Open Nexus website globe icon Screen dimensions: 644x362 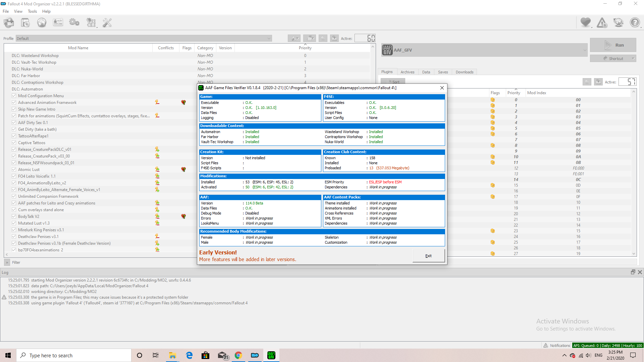[42, 22]
